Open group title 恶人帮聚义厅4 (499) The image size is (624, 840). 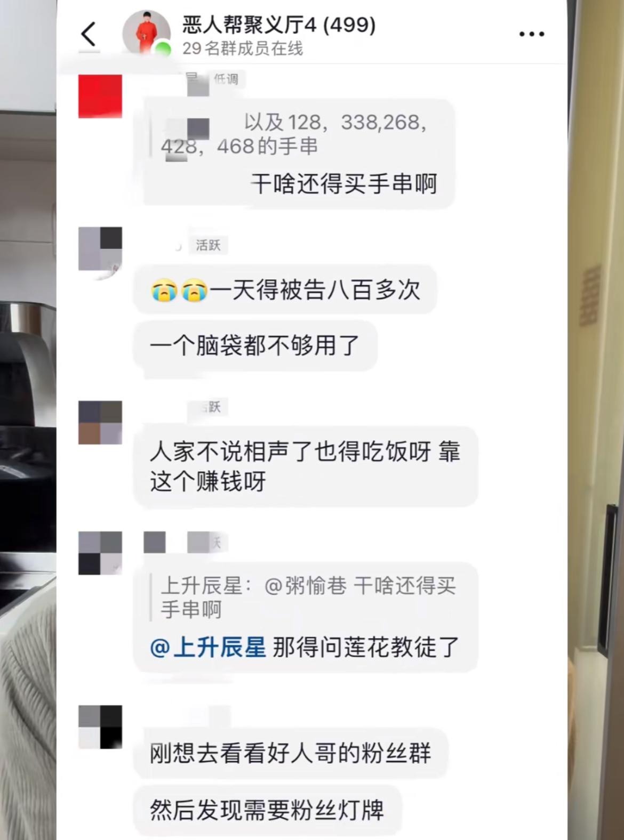[279, 25]
